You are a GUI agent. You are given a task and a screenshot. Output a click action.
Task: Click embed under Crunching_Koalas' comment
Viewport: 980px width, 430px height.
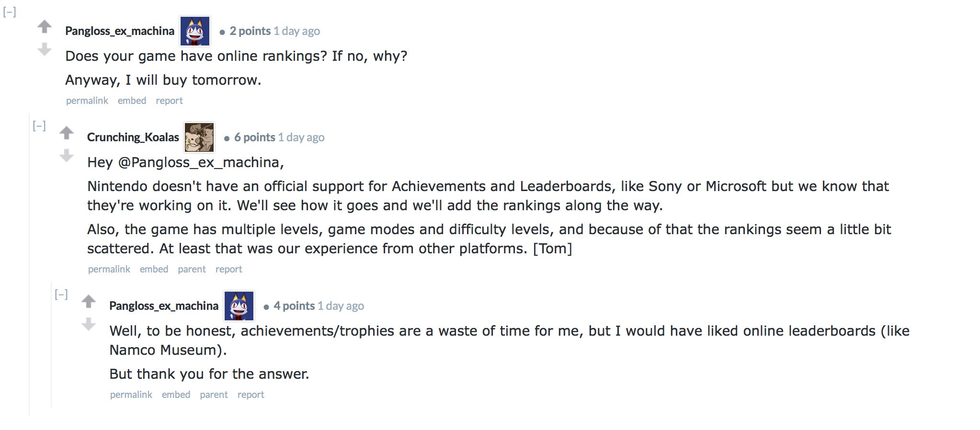point(154,269)
